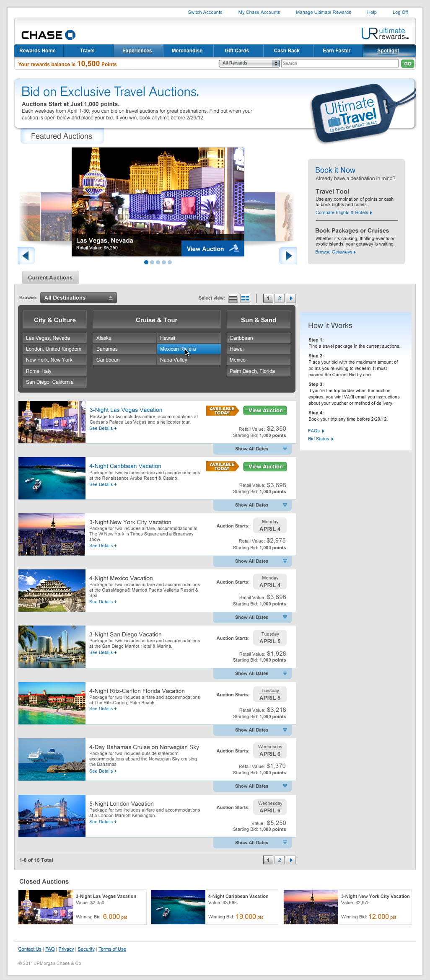Image resolution: width=430 pixels, height=980 pixels.
Task: Click Compare Flights & Hotels link
Action: point(344,213)
